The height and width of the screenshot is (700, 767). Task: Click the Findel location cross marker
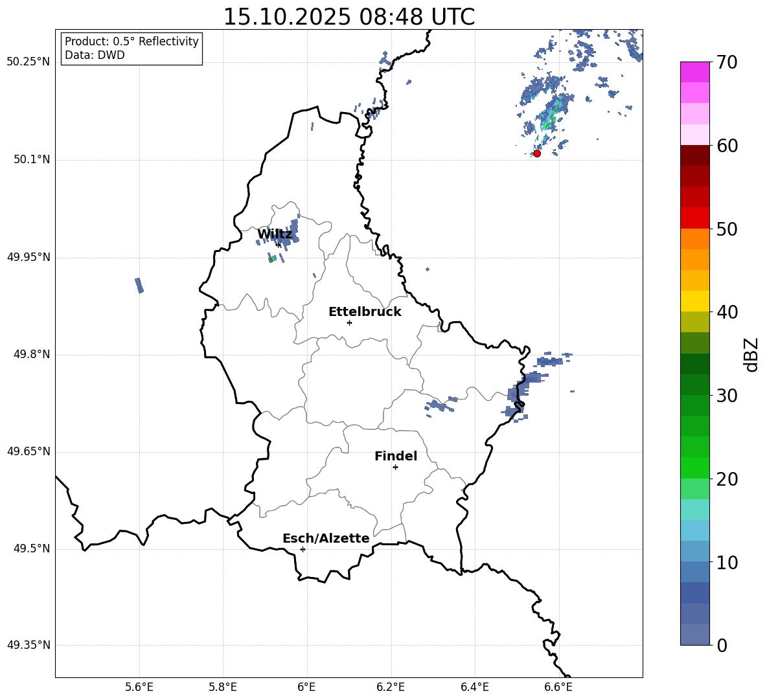click(395, 468)
